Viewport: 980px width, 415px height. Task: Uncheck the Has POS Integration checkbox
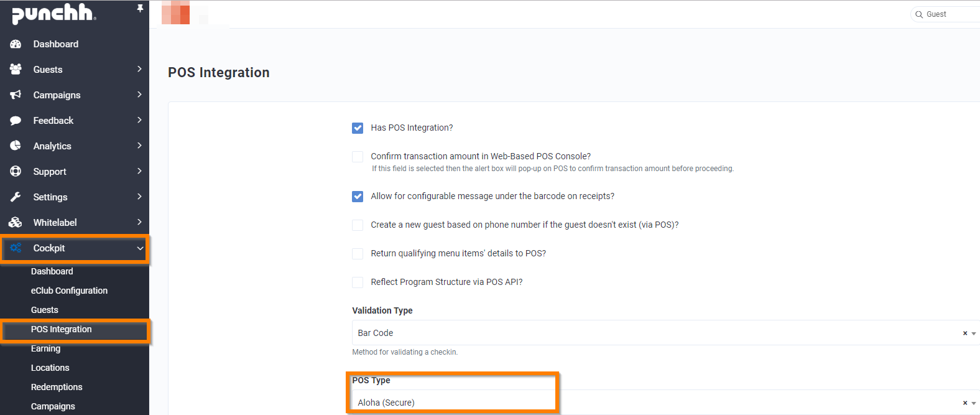tap(358, 128)
